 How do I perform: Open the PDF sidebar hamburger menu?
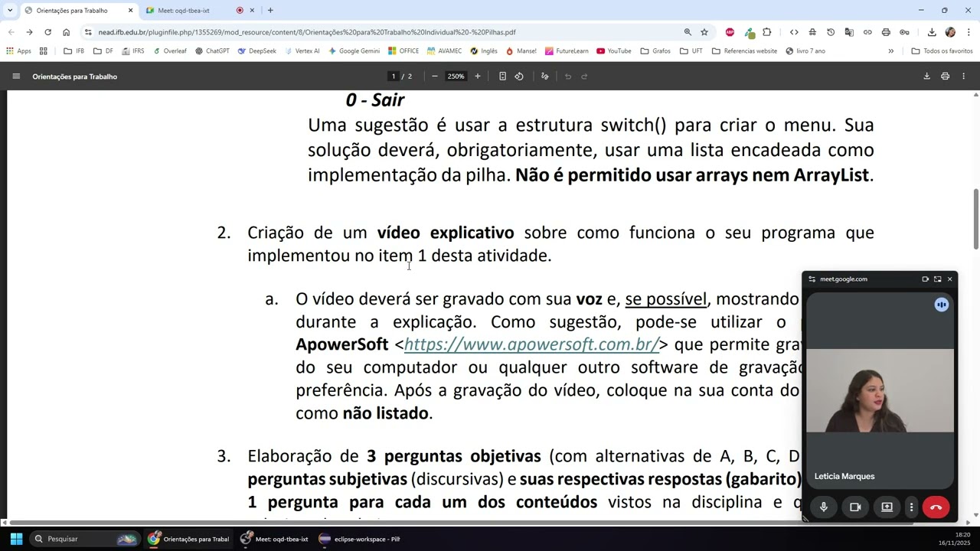[15, 77]
